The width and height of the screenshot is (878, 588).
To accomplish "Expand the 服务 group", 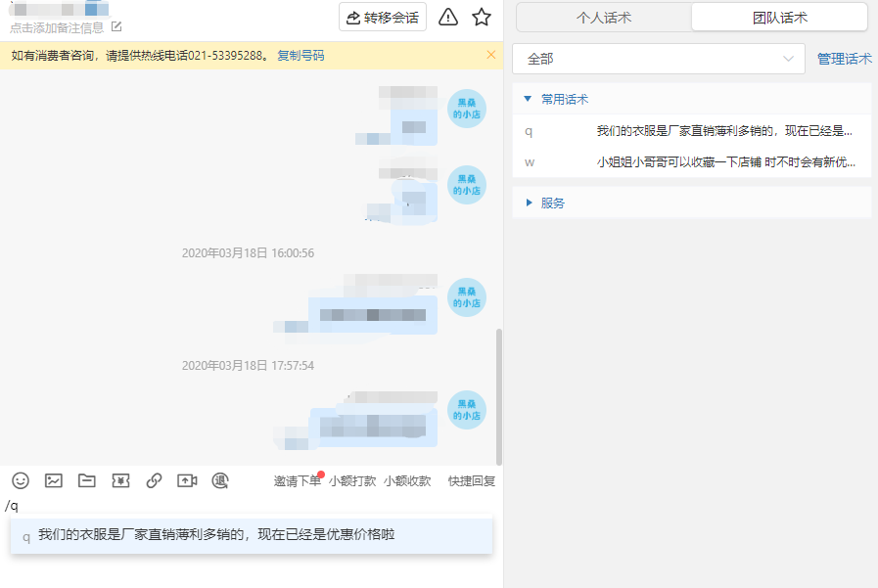I will tap(529, 203).
